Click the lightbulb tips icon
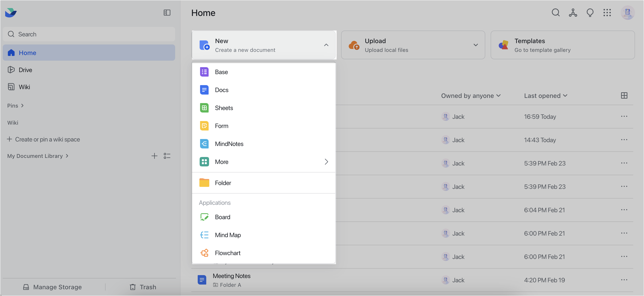Image resolution: width=644 pixels, height=296 pixels. tap(590, 13)
